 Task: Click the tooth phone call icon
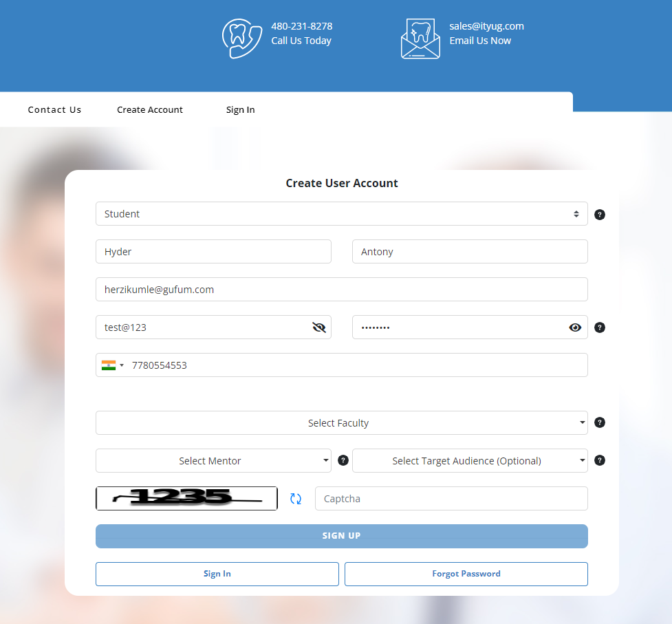[x=242, y=39]
